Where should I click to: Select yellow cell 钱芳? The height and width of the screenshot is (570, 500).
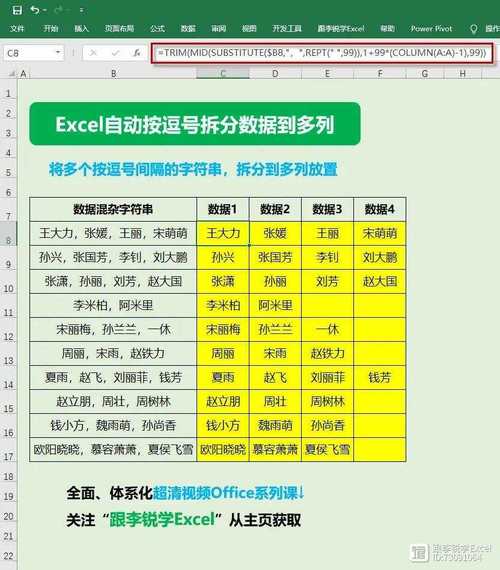coord(380,377)
